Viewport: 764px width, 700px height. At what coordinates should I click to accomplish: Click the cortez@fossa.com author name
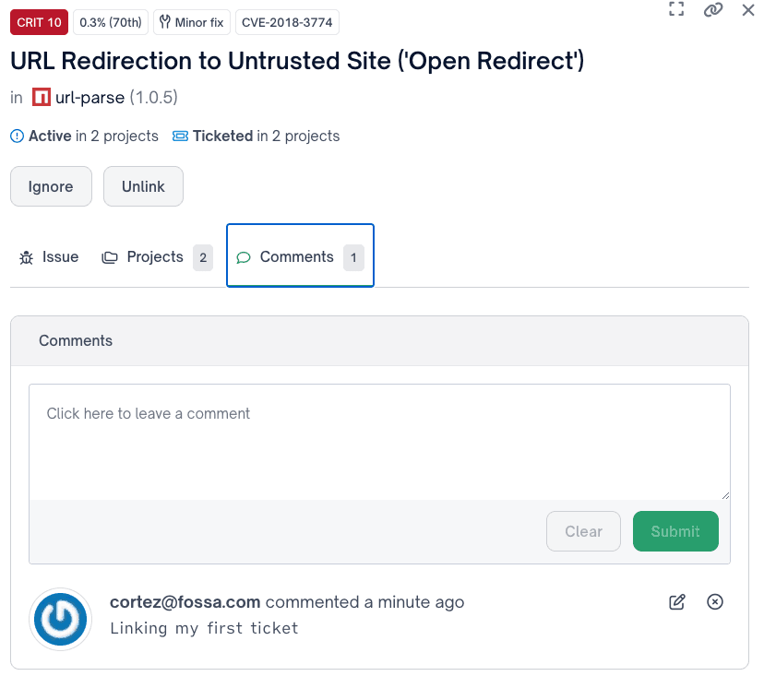[x=185, y=602]
